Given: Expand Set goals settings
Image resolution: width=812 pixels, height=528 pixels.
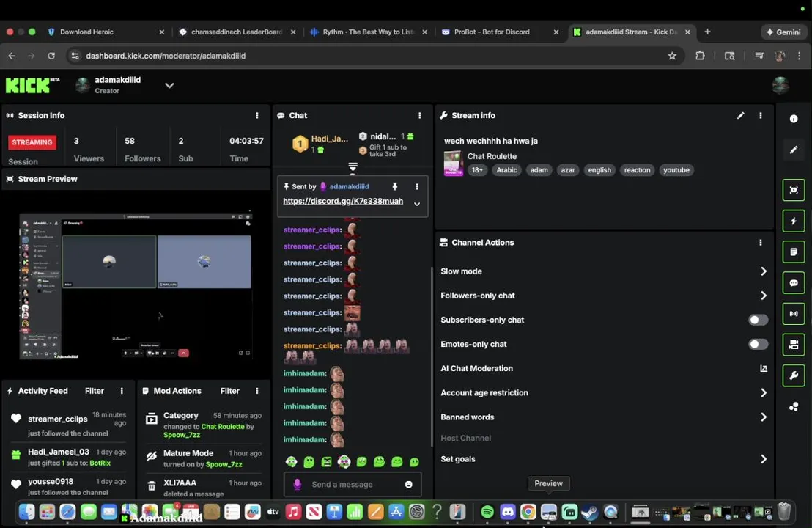Looking at the screenshot, I should (x=764, y=459).
